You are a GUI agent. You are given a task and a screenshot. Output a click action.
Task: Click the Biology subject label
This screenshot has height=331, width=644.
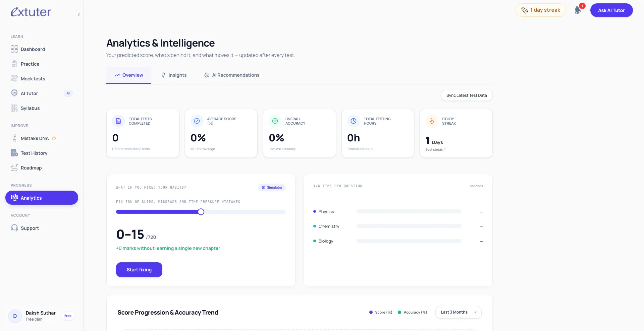tap(326, 241)
